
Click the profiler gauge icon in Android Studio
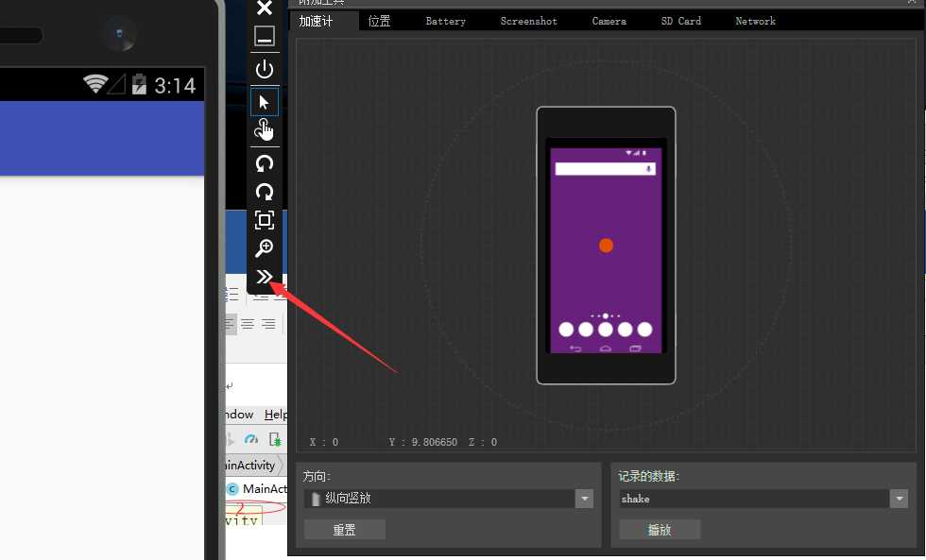pos(251,439)
